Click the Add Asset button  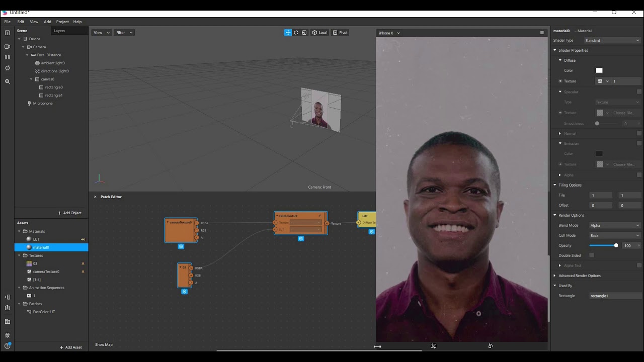tap(71, 347)
